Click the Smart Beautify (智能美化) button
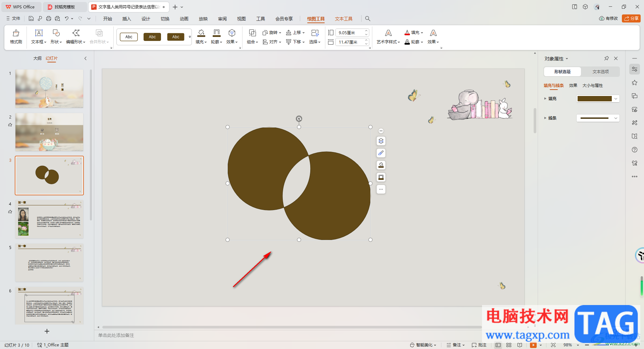The height and width of the screenshot is (349, 644). (423, 345)
